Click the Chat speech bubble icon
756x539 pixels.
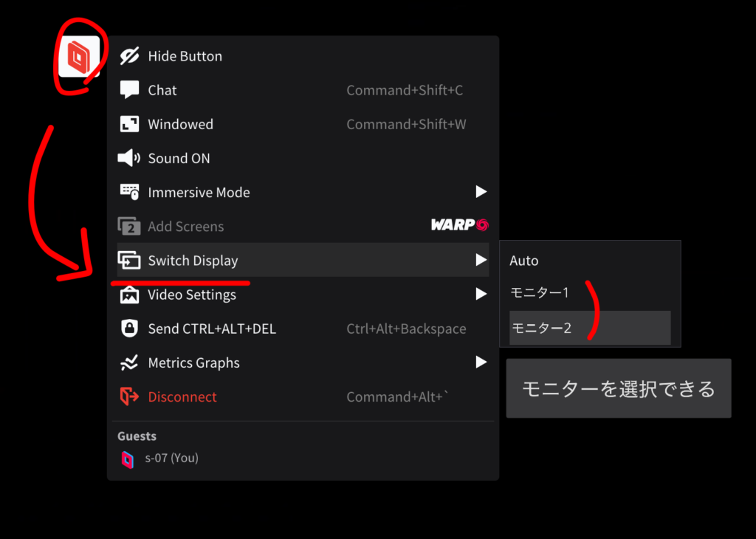click(130, 90)
